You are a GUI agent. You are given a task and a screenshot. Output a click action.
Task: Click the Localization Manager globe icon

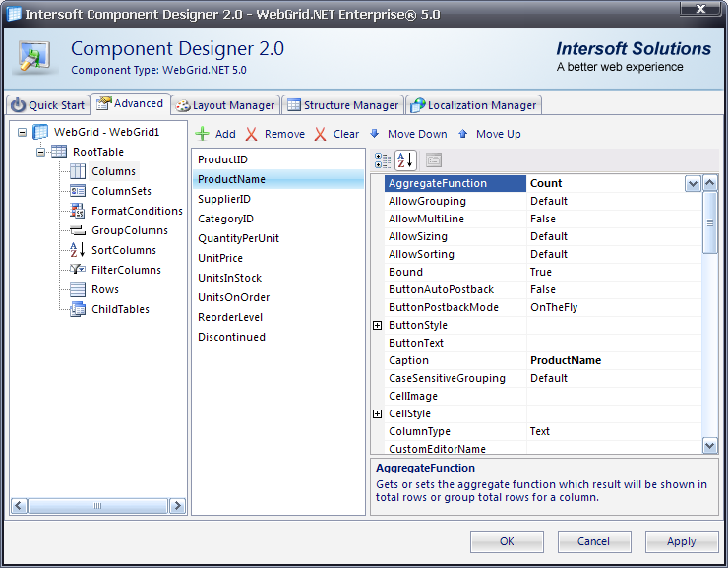click(x=417, y=105)
